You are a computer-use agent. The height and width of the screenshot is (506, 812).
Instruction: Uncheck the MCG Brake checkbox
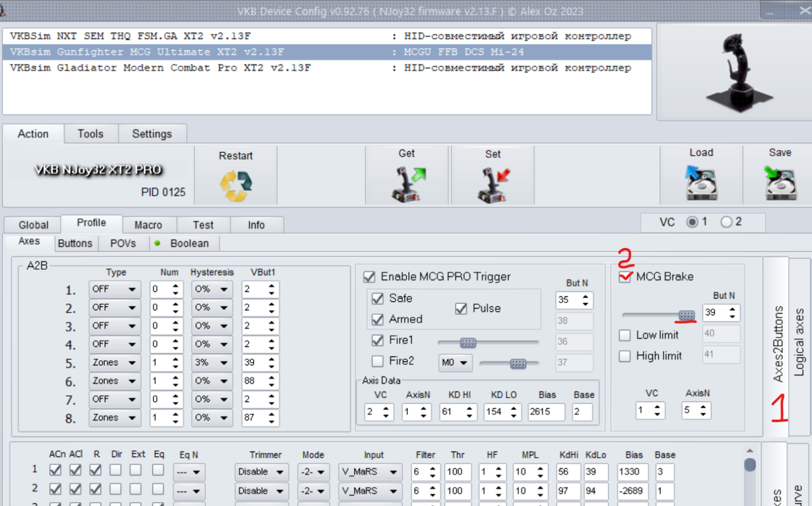[x=625, y=277]
